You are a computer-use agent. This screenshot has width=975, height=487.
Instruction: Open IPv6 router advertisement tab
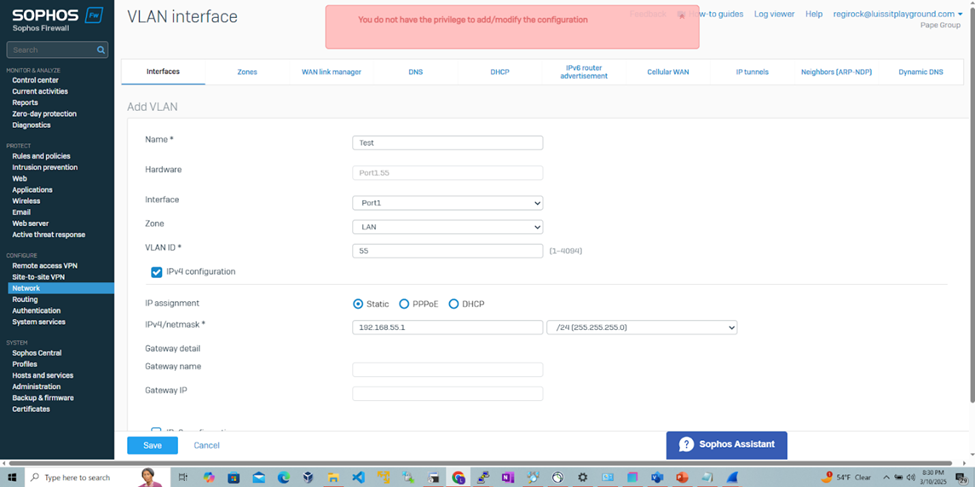[584, 72]
